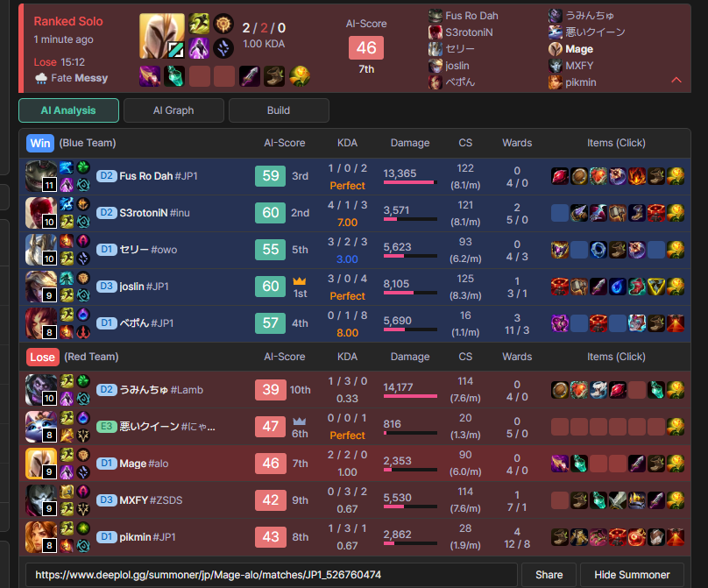Click red trinket item in ベポん's row
The width and height of the screenshot is (708, 588).
point(676,323)
